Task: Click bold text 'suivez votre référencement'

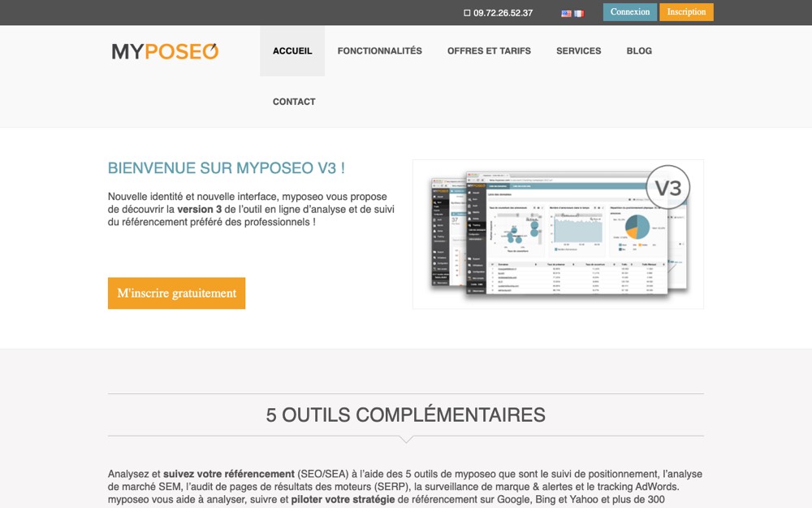Action: pyautogui.click(x=229, y=474)
